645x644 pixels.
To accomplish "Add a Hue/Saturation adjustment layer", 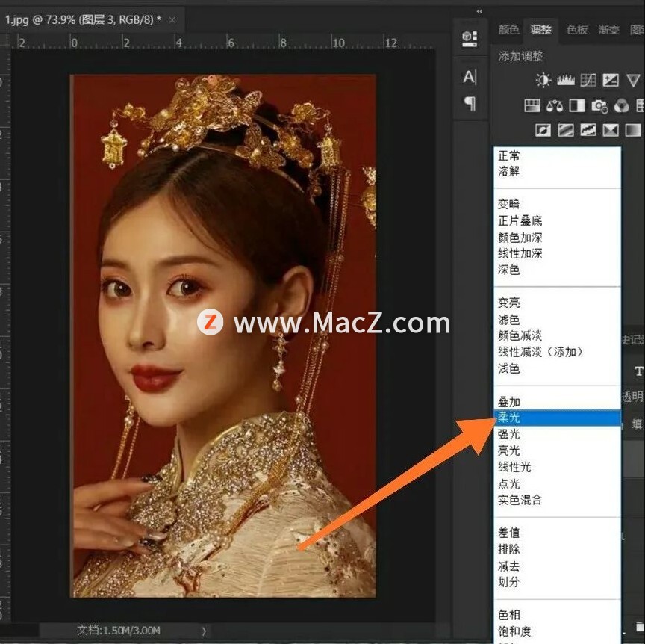I will coord(532,106).
